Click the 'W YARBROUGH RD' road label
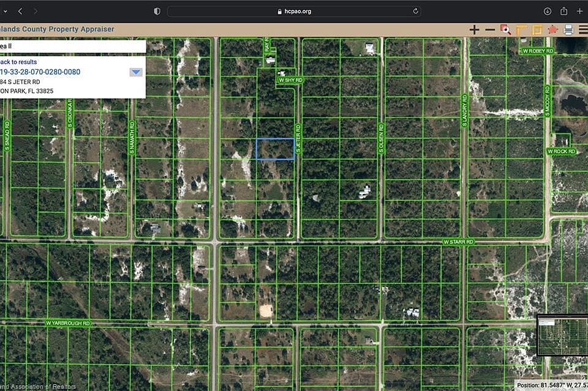588x391 pixels. tap(68, 323)
